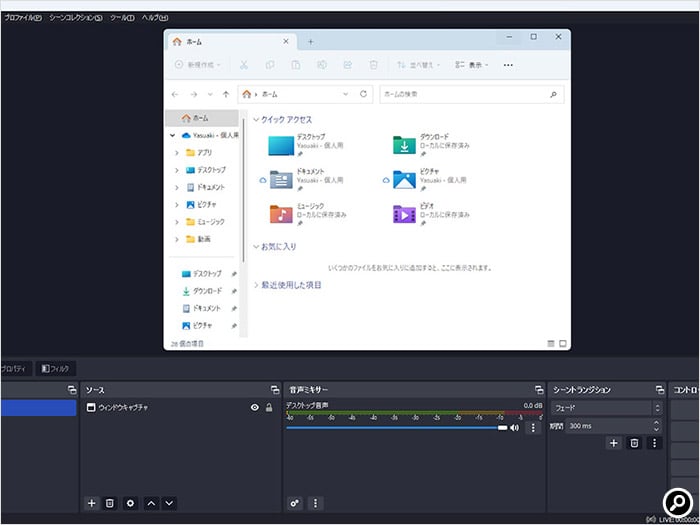Add a new source with the plus button
Screen dimensions: 700x525
[92, 503]
